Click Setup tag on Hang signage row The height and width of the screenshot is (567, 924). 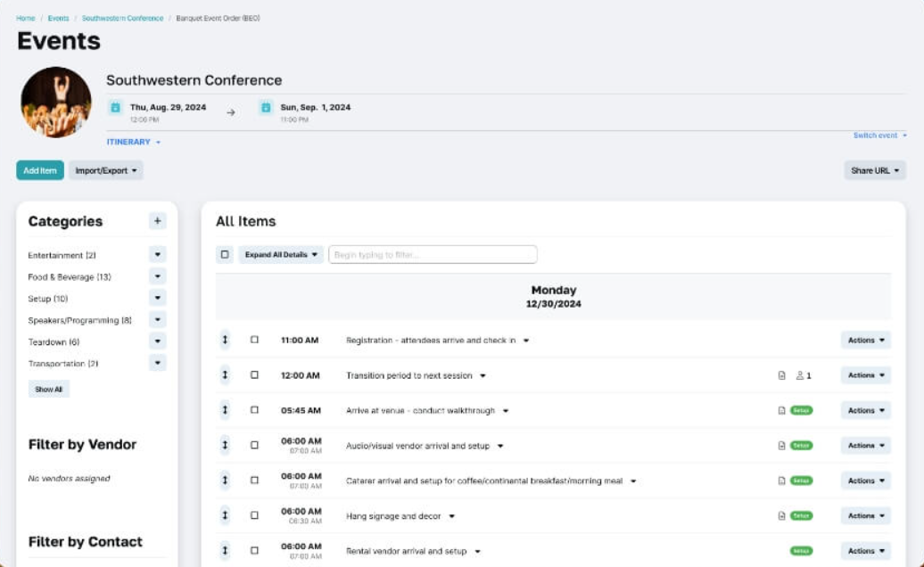[802, 516]
